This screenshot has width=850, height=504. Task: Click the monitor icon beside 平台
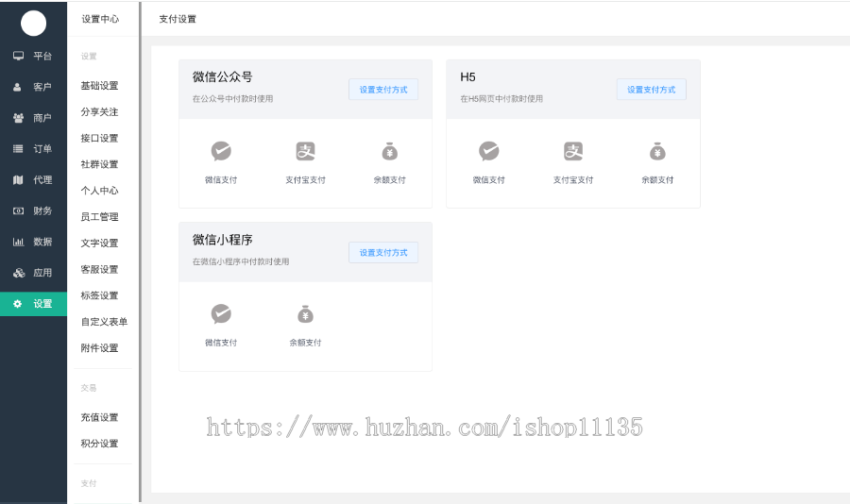(19, 56)
